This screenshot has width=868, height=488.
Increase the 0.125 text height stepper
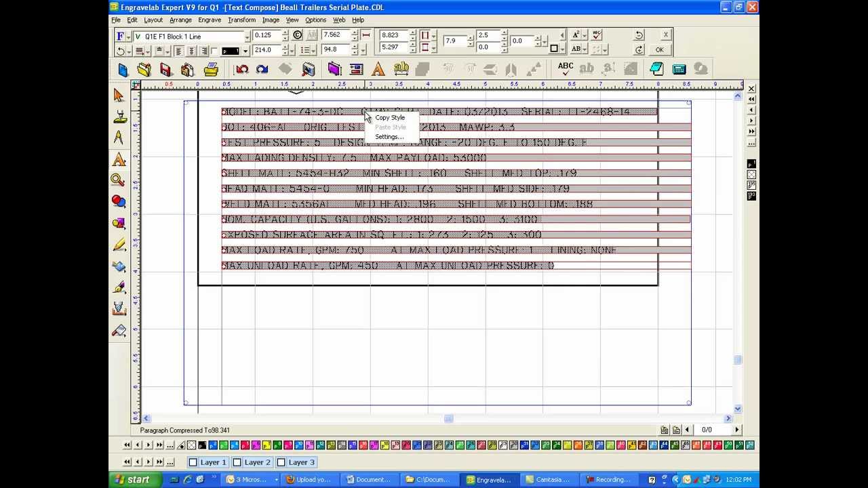[x=285, y=33]
